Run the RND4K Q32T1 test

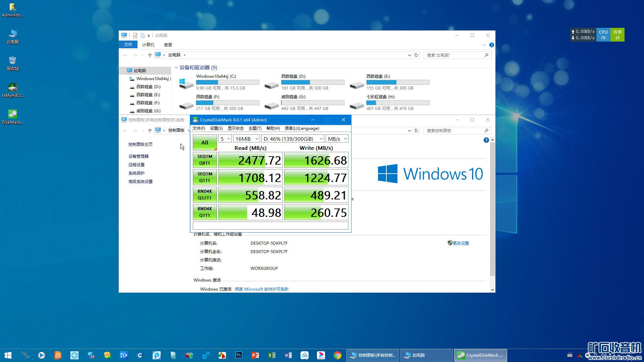[x=205, y=195]
